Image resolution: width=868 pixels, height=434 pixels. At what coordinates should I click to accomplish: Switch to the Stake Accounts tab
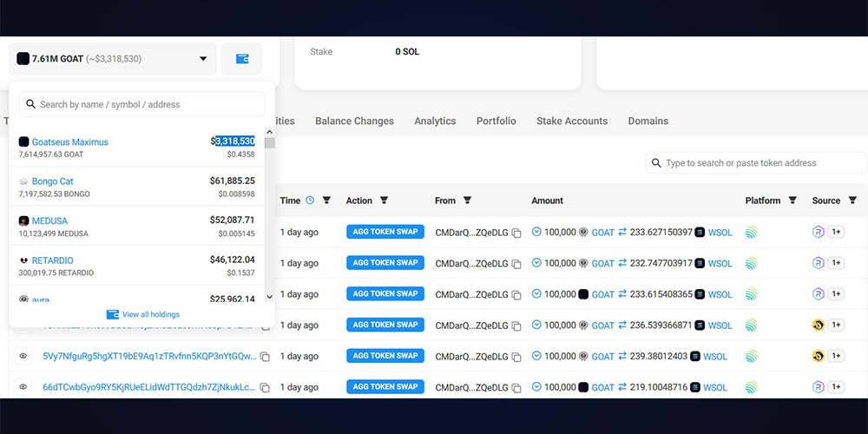click(x=572, y=122)
